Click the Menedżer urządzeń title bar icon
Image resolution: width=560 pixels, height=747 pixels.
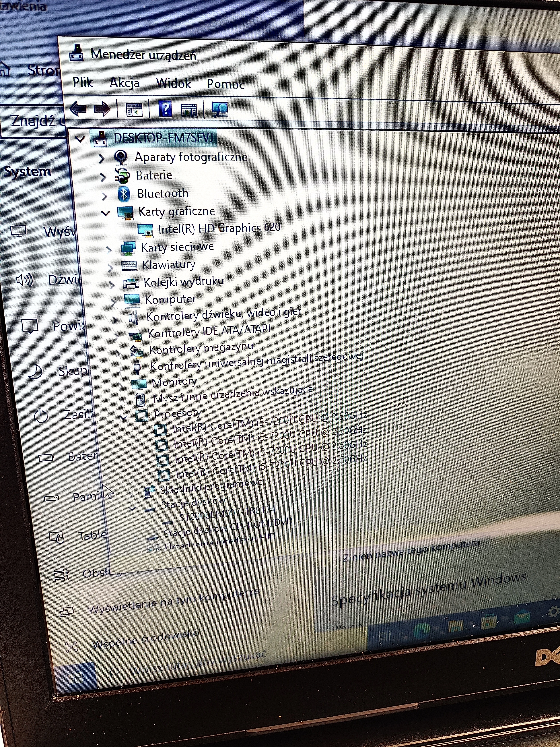pos(77,53)
